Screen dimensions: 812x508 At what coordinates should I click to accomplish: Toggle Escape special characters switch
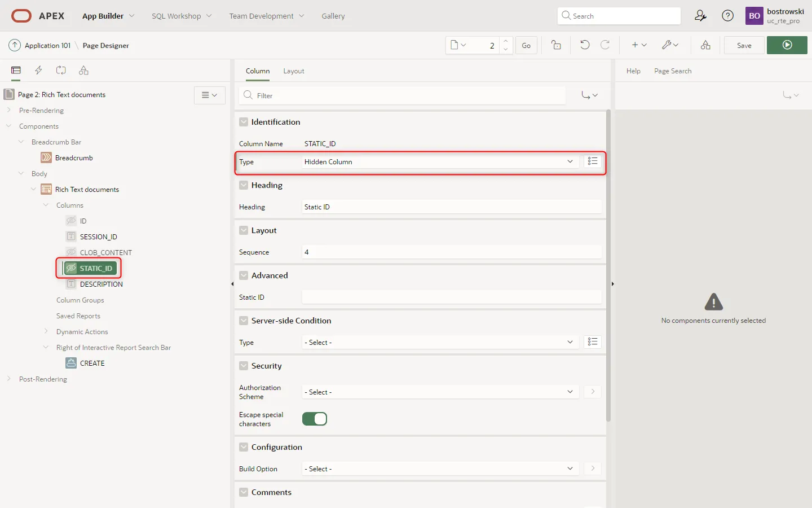pos(315,419)
